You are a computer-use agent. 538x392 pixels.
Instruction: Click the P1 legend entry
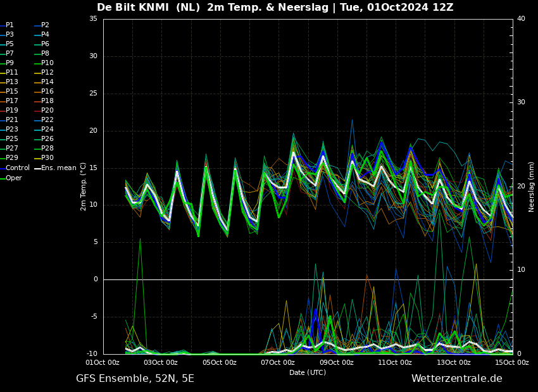[9, 25]
